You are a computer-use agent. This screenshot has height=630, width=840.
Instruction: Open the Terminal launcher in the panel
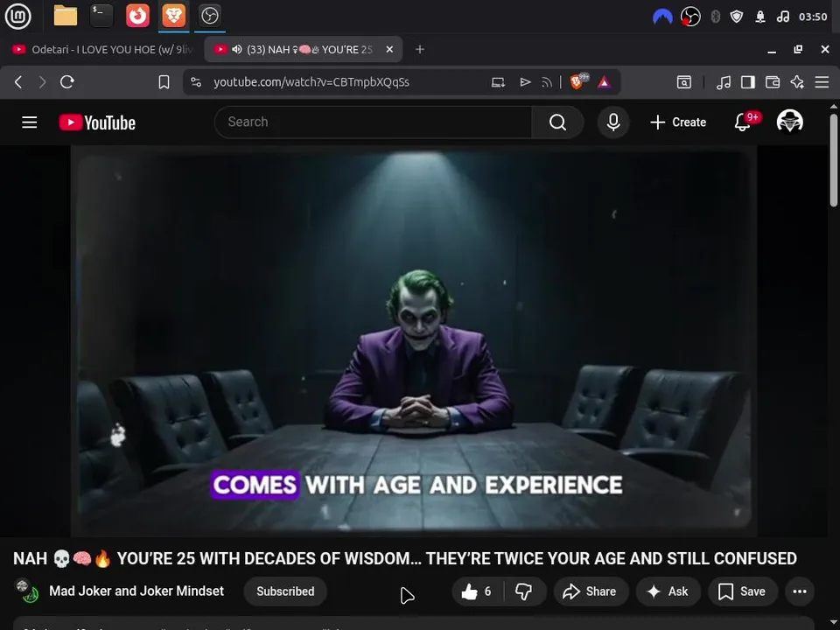tap(101, 16)
